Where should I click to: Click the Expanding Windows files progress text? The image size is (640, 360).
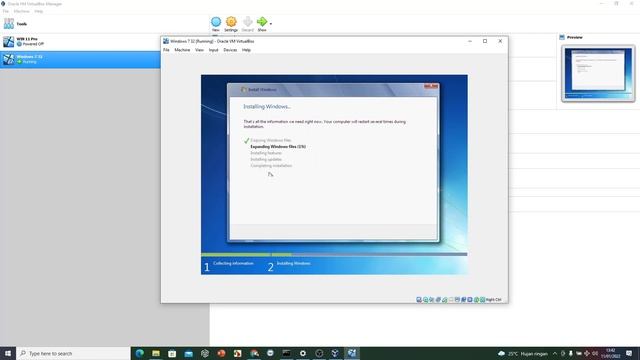[278, 147]
